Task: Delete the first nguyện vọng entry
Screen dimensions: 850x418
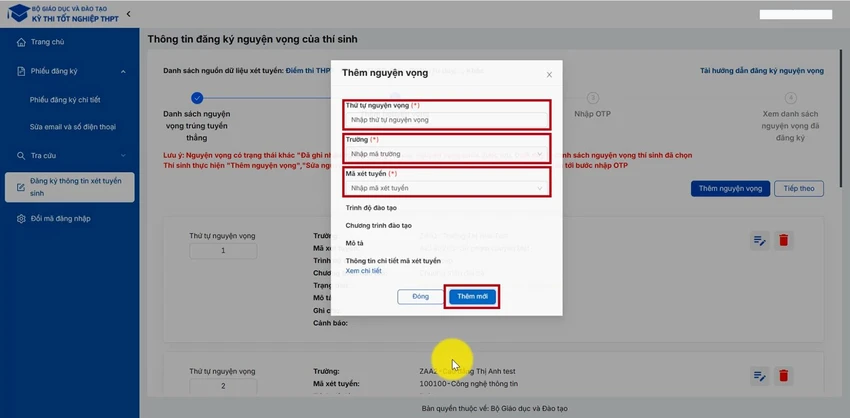Action: [783, 240]
